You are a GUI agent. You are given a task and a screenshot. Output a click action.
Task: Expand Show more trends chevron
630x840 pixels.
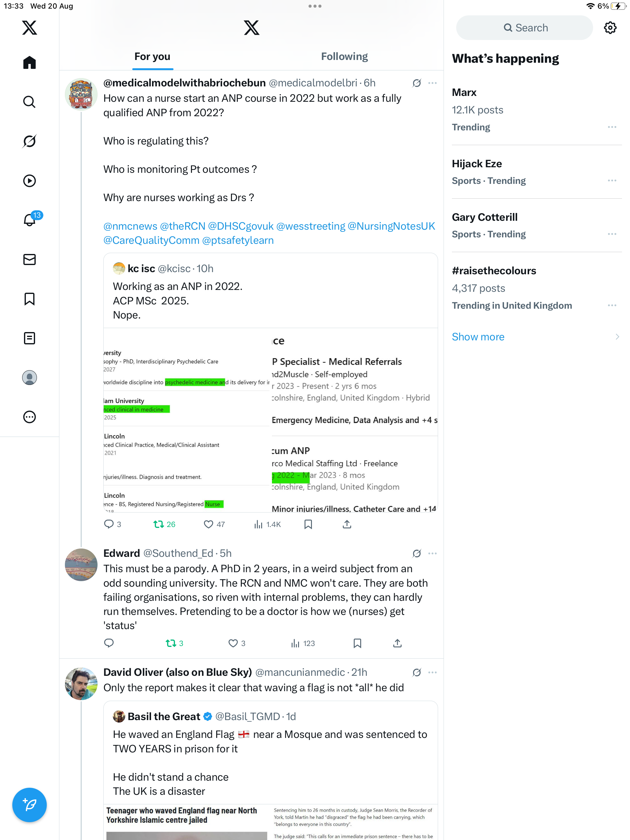617,337
